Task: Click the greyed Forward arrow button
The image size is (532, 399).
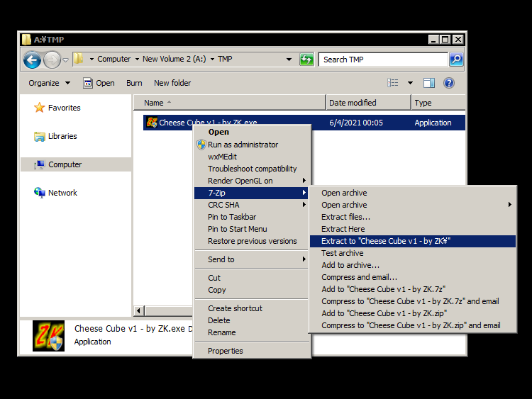Action: point(52,60)
